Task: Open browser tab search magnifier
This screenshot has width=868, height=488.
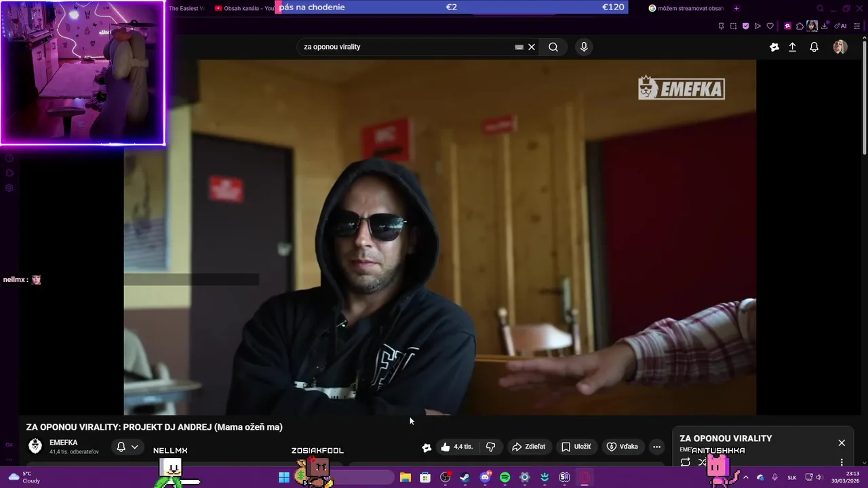Action: point(820,8)
